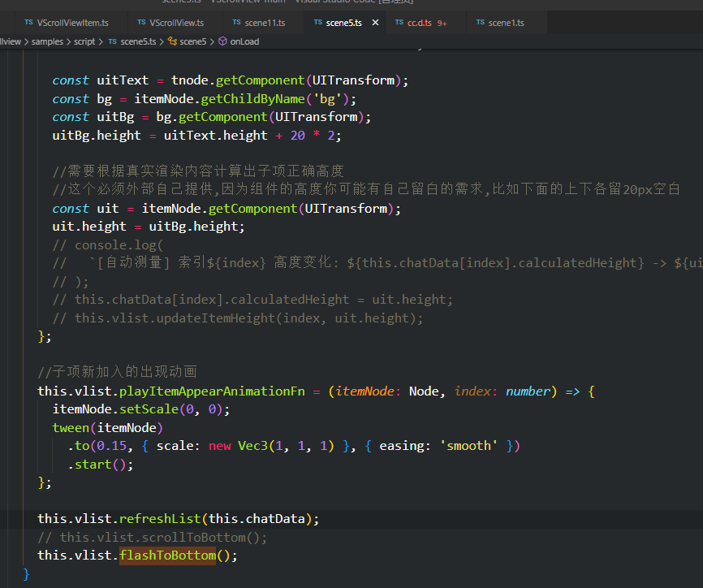
Task: Click the TypeScript icon on cc.d.ts tab
Action: click(399, 23)
